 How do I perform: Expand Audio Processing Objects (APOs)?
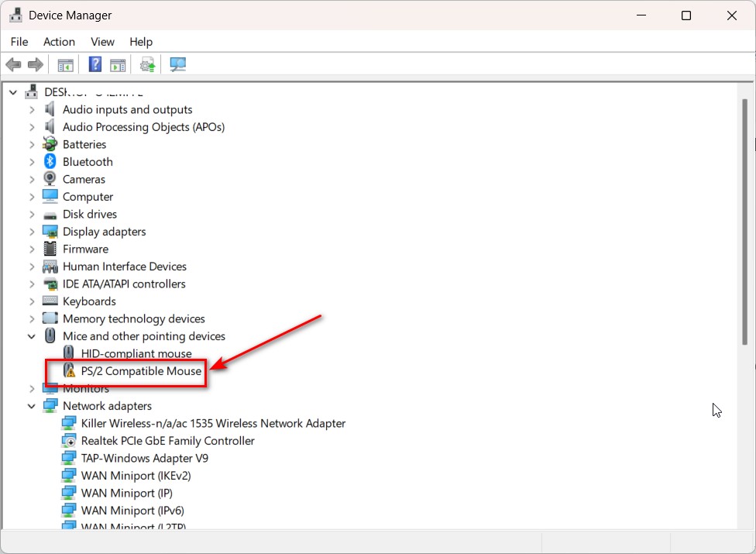[x=32, y=127]
